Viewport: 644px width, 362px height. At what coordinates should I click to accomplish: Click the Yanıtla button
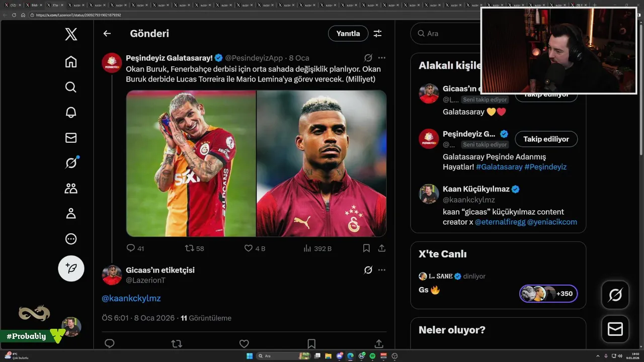pos(348,34)
